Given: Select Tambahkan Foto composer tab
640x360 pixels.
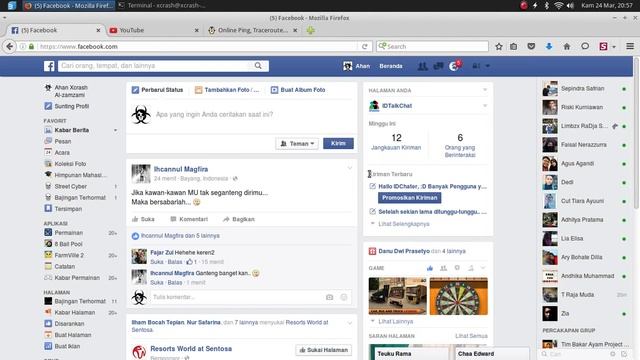Looking at the screenshot, I should 227,90.
